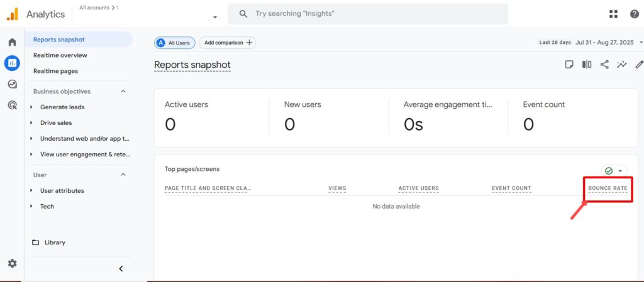
Task: Open the Home icon in left rail
Action: 12,42
